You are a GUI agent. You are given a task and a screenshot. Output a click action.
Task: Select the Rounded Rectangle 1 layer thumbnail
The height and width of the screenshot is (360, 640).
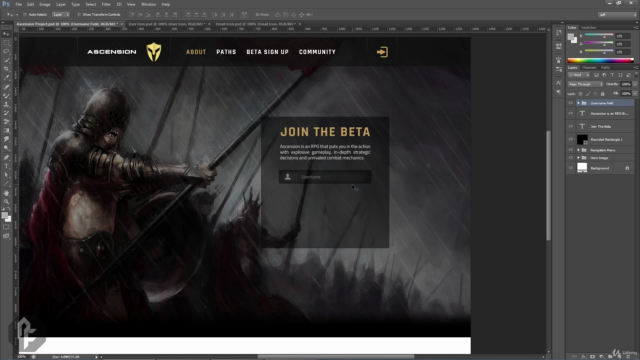point(582,140)
